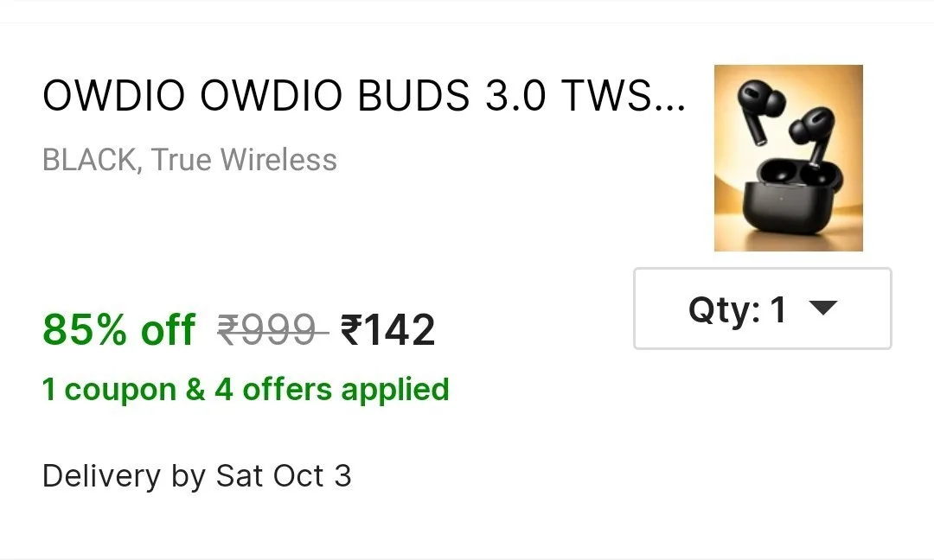Click the Delivery by Sat Oct 3 text
The height and width of the screenshot is (560, 934).
196,476
